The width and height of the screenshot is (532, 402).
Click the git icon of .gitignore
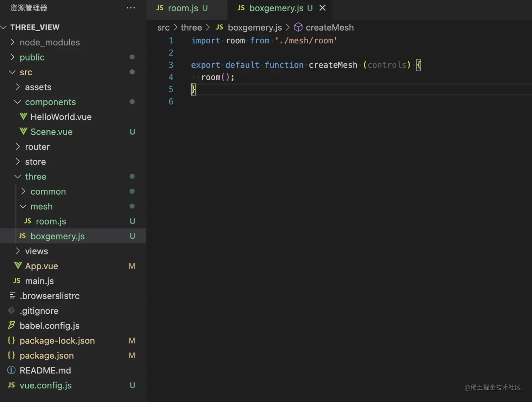click(x=11, y=310)
